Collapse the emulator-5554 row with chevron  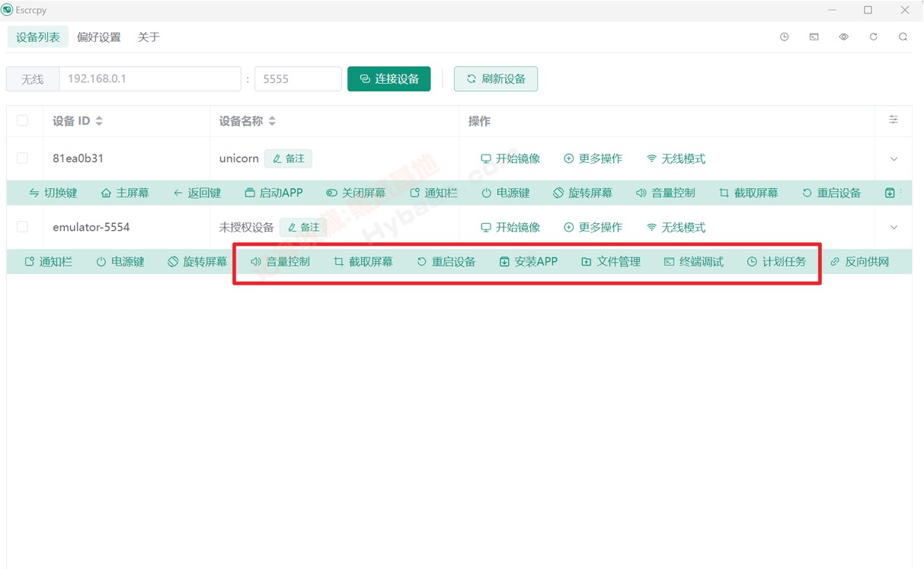(894, 227)
